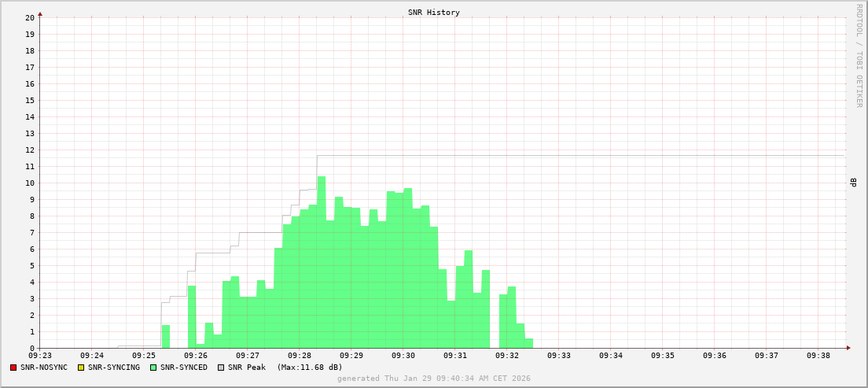
Task: Click the 09:28 time axis label
Action: 300,356
